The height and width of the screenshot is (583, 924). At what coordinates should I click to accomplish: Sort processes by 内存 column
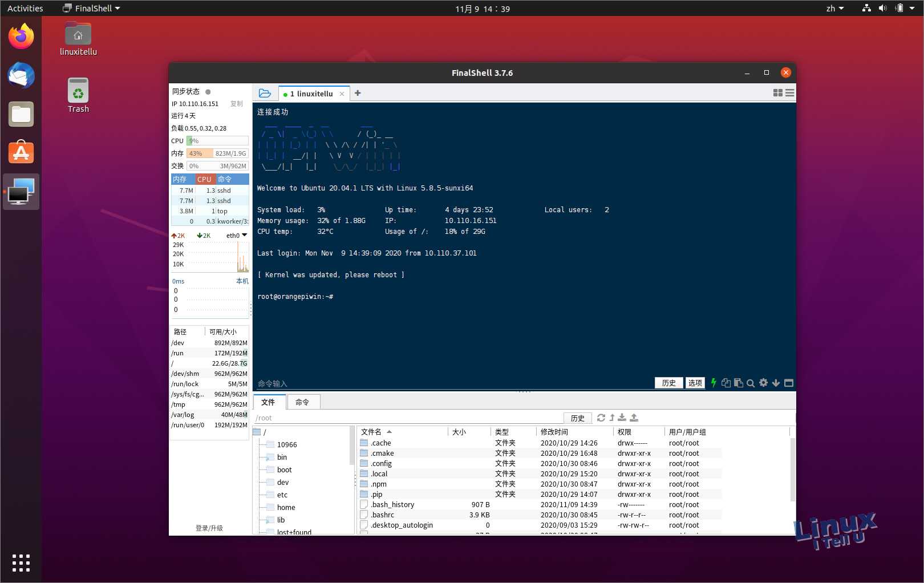183,179
